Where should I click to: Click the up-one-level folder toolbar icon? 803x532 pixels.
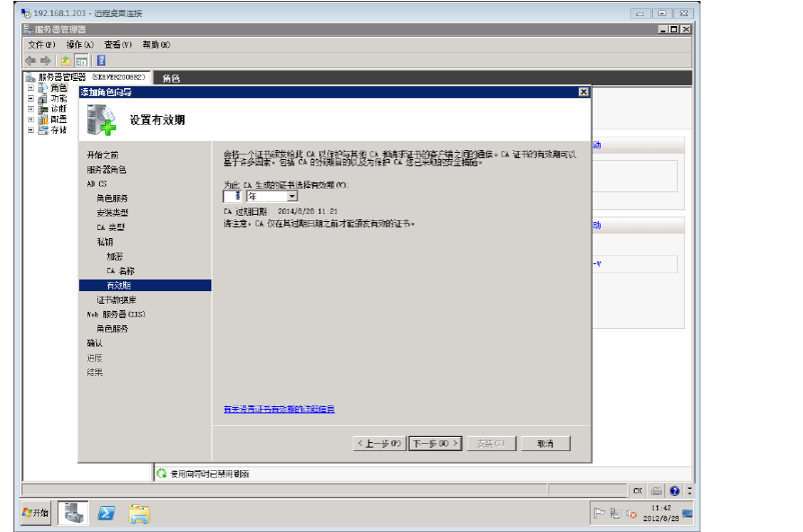pos(66,60)
